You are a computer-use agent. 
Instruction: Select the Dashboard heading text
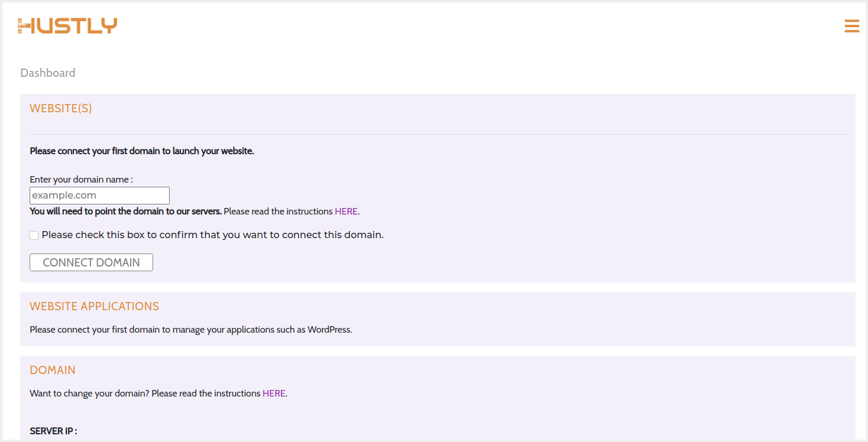coord(48,73)
